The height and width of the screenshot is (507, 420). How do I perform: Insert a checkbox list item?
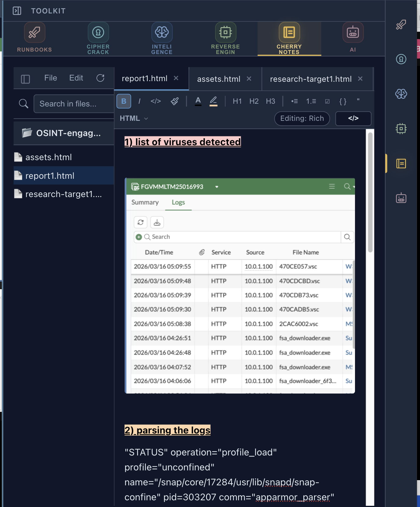pyautogui.click(x=327, y=101)
